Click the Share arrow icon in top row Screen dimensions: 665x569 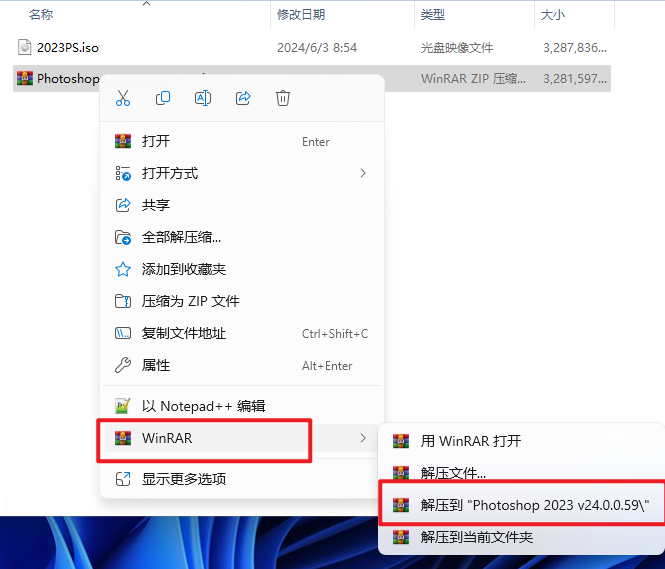[x=243, y=98]
